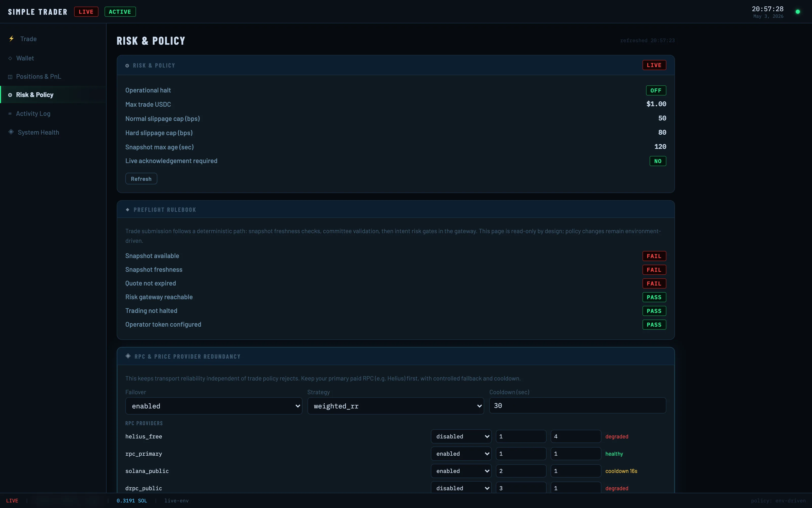Click the Positions & PnL sidebar icon
The width and height of the screenshot is (812, 508).
10,77
